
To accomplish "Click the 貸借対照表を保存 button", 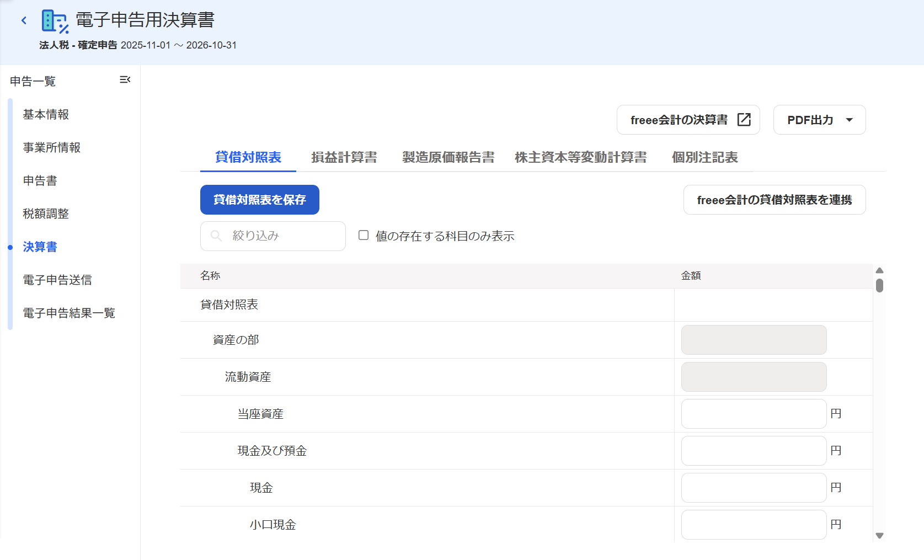I will (260, 200).
